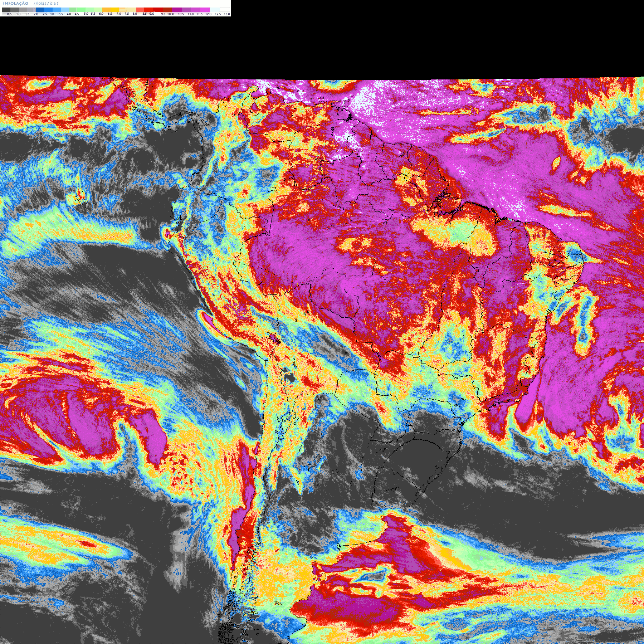Pick the white swatch above 13.0

[x=225, y=10]
